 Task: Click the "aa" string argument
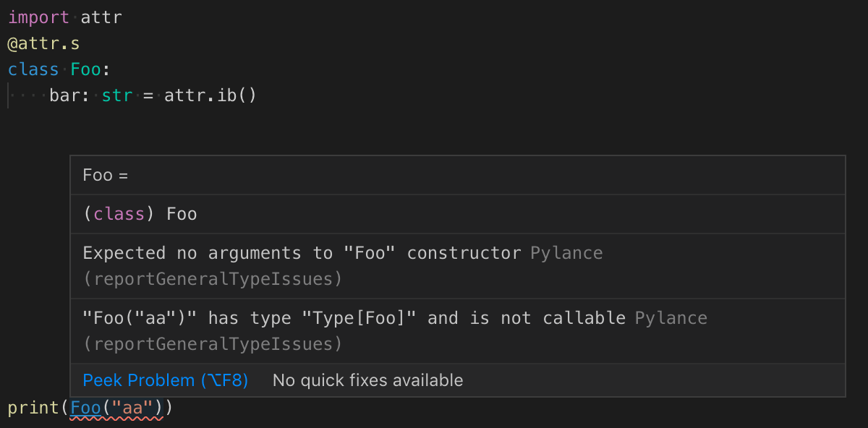(x=132, y=408)
